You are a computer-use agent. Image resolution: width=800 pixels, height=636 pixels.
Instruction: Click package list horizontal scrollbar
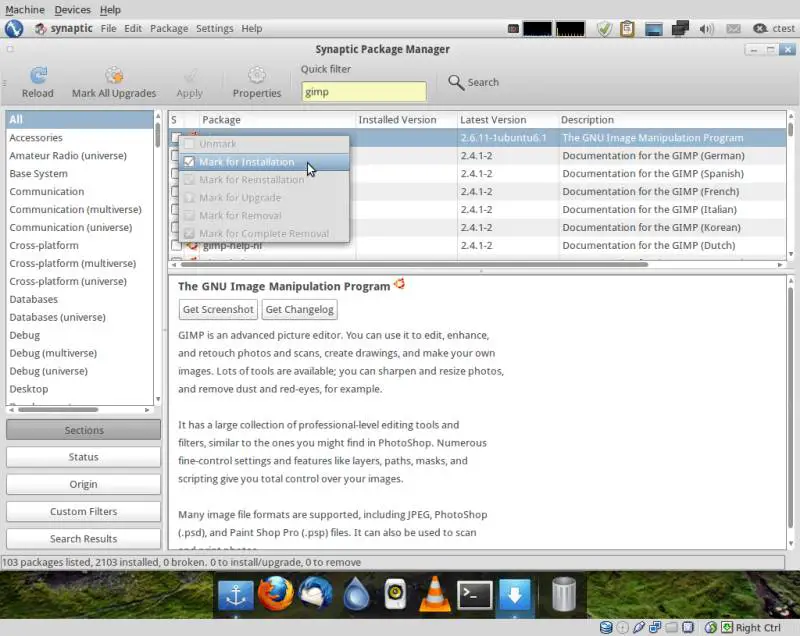pyautogui.click(x=414, y=265)
